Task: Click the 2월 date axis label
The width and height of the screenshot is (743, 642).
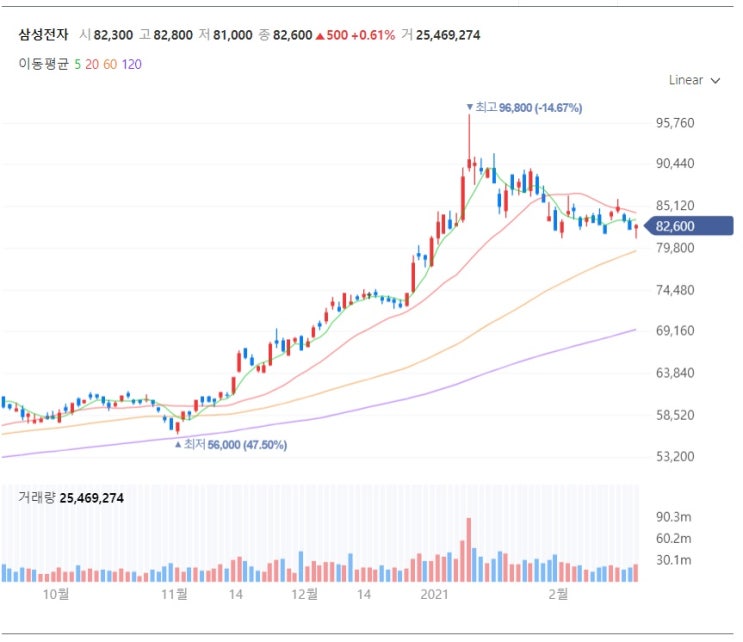Action: pos(558,594)
